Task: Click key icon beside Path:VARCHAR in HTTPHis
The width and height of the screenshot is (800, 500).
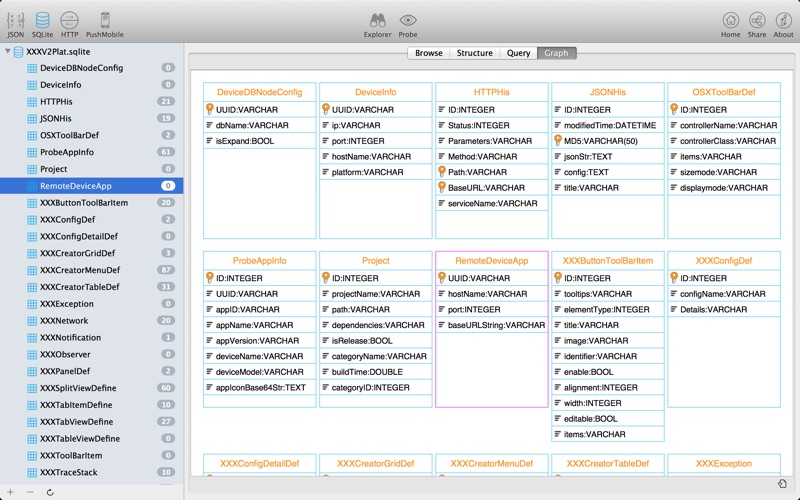Action: coord(442,171)
